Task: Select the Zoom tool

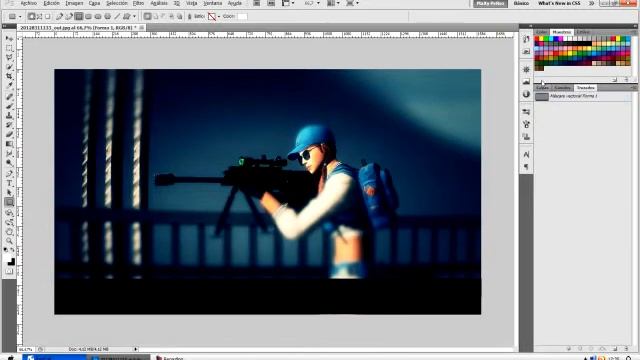Action: (9, 241)
